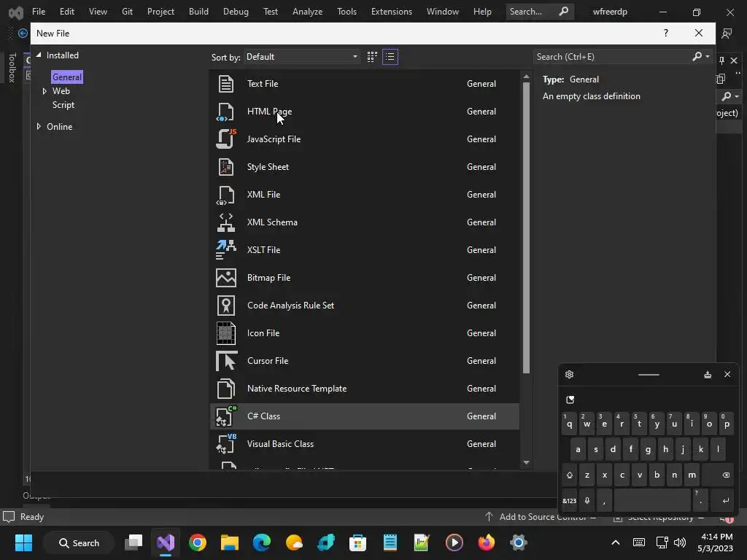The image size is (747, 560).
Task: Select the Script category
Action: point(63,105)
